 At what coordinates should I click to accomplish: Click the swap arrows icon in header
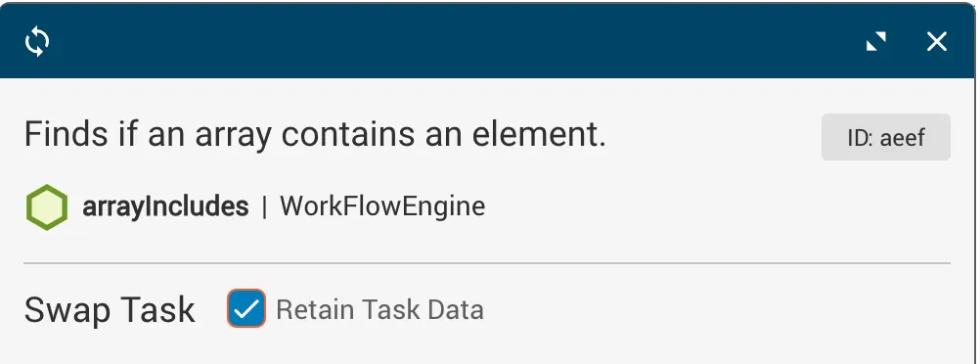pyautogui.click(x=37, y=42)
